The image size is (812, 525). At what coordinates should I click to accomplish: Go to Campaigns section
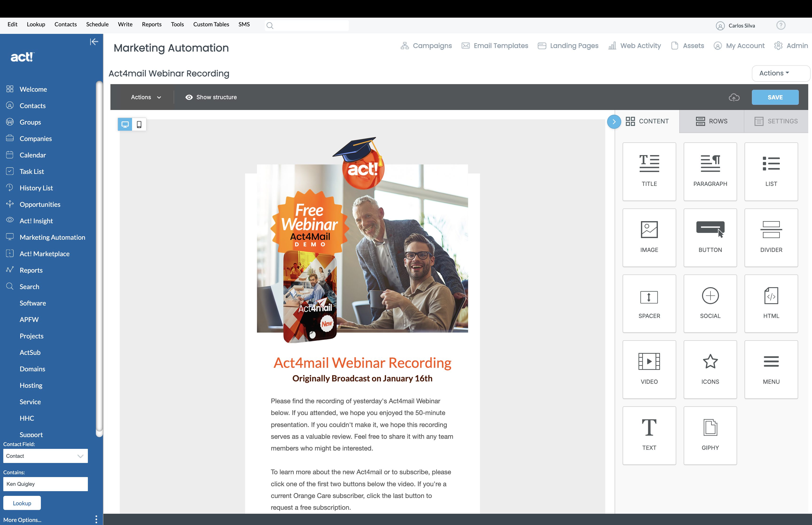(426, 46)
